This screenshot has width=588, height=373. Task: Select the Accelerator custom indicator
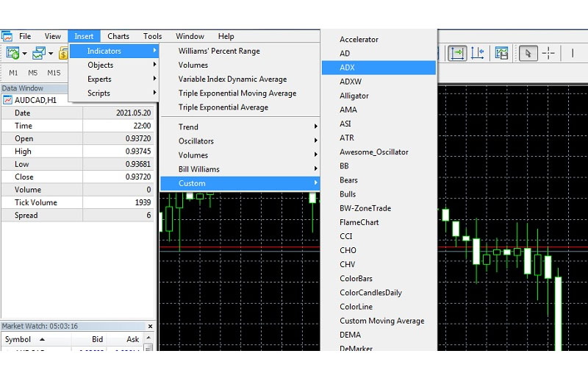point(359,40)
